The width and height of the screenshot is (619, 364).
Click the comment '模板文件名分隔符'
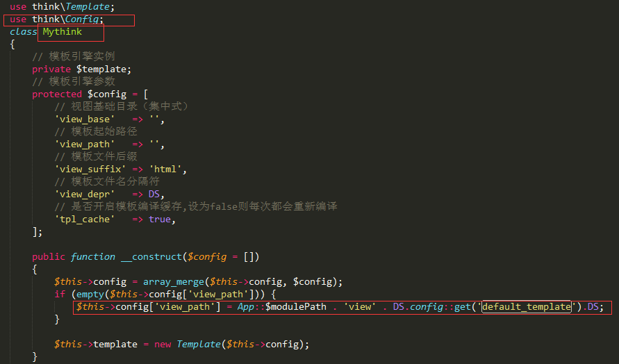(106, 181)
